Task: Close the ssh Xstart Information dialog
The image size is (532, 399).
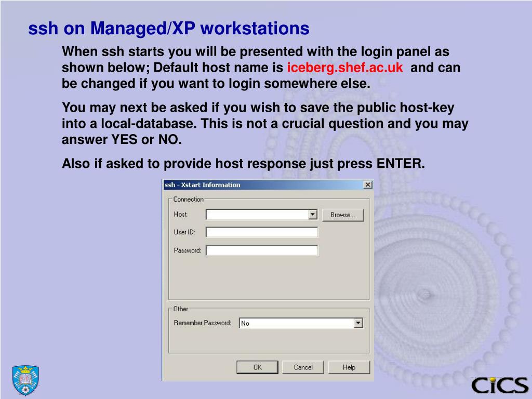Action: click(x=368, y=184)
